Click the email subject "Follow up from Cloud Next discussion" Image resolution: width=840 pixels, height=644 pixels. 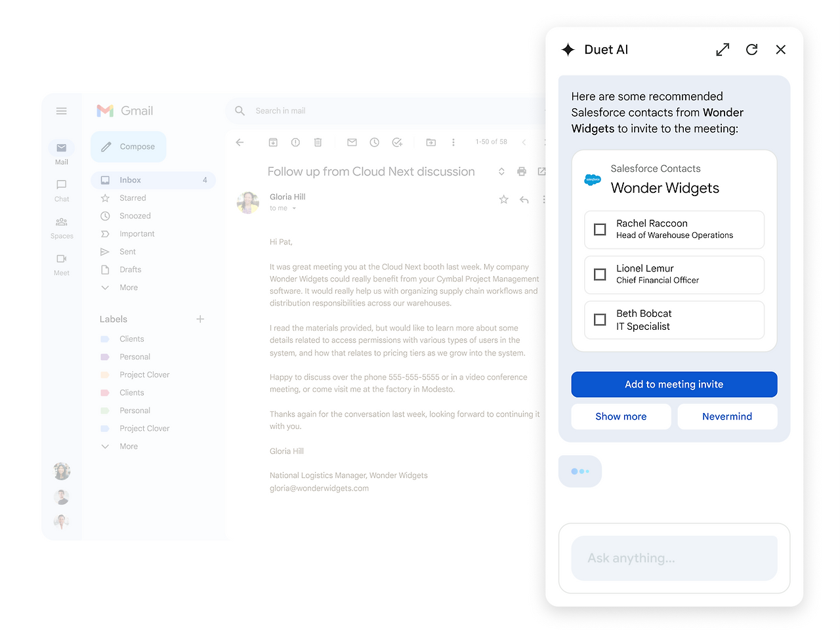pyautogui.click(x=371, y=172)
